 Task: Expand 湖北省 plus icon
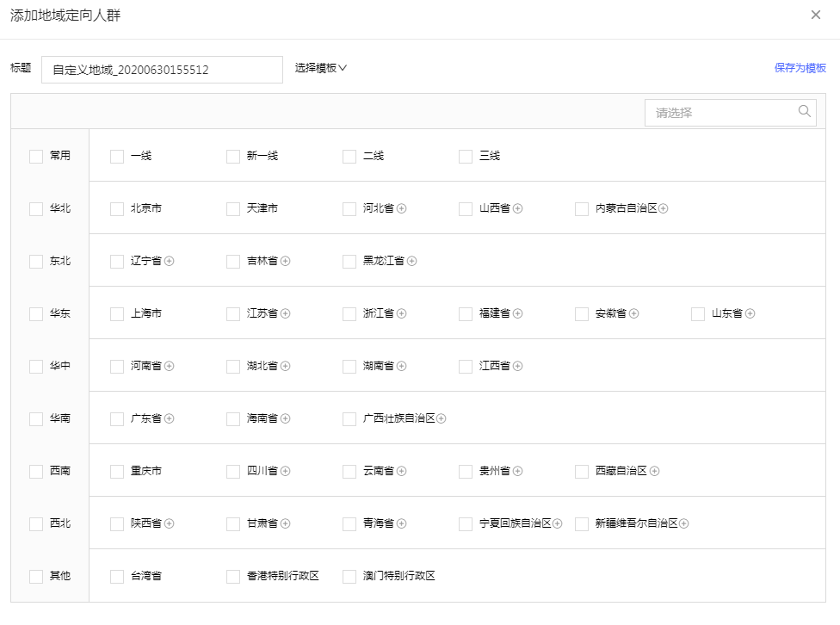tap(285, 366)
